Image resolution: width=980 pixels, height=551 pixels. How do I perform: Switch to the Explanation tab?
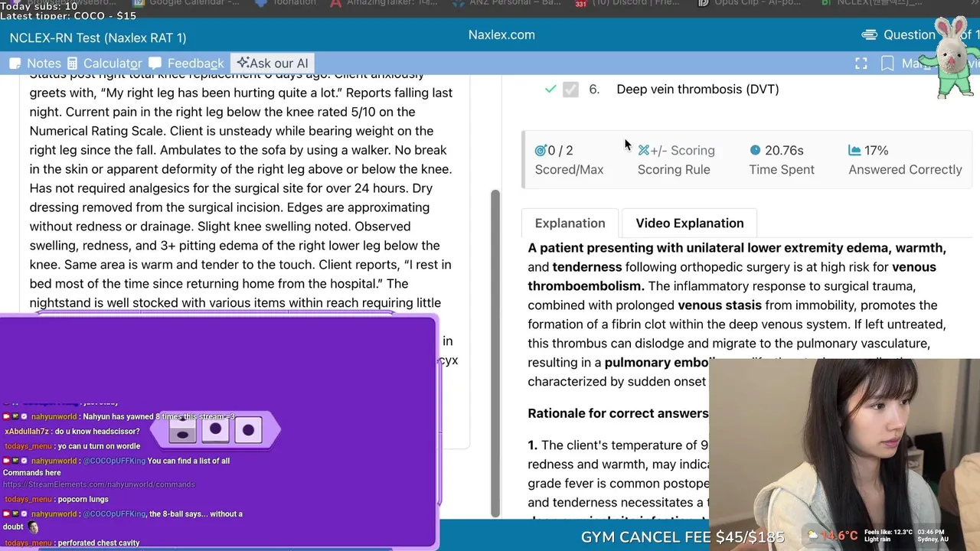570,223
